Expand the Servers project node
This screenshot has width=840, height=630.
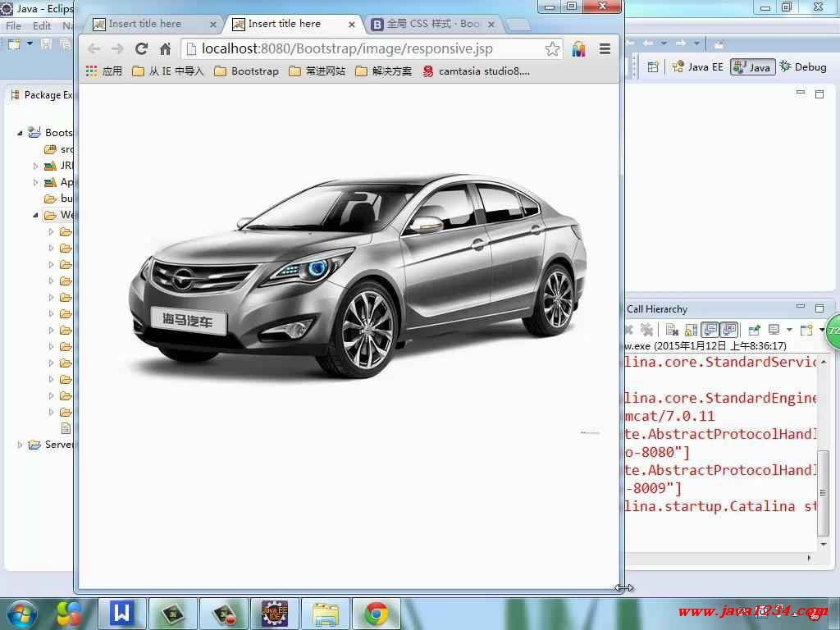(20, 445)
